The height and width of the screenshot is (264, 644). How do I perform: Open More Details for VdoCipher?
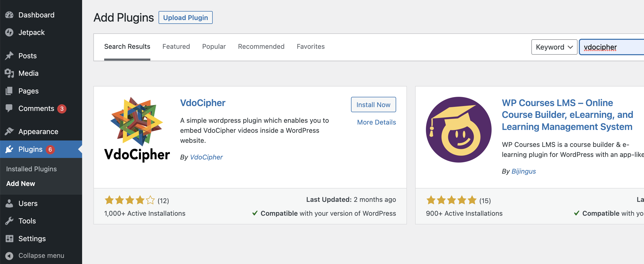(x=376, y=122)
